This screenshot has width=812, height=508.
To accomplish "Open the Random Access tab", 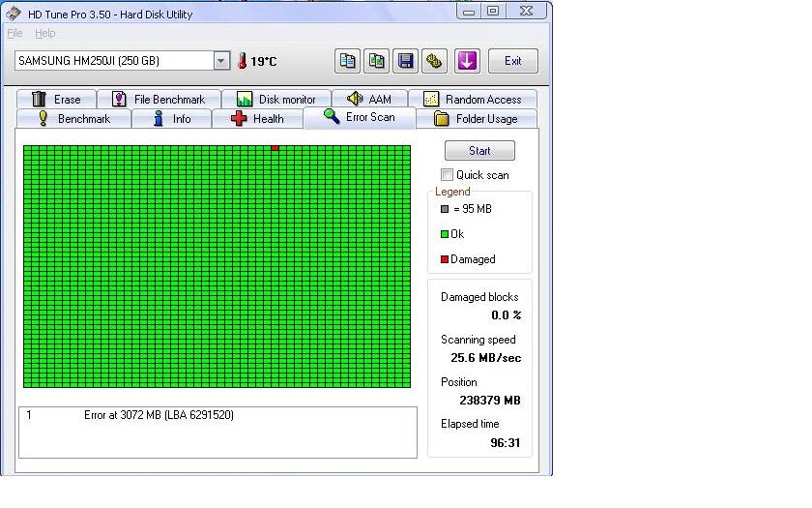I will (473, 99).
